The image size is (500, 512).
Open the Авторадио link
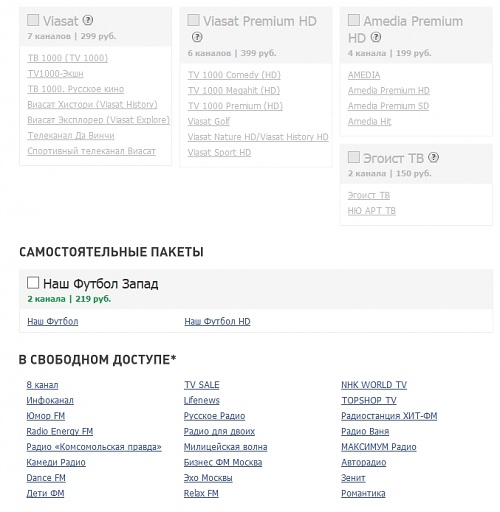(364, 462)
